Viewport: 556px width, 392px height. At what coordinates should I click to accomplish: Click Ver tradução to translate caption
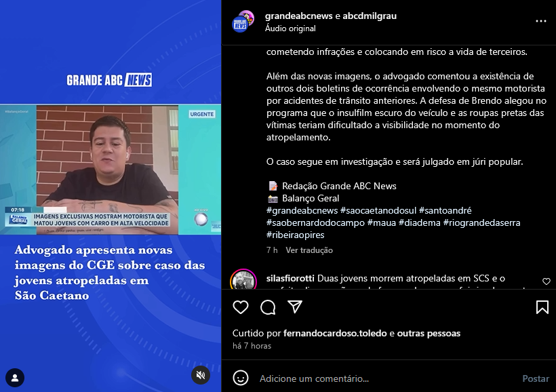[x=309, y=250]
